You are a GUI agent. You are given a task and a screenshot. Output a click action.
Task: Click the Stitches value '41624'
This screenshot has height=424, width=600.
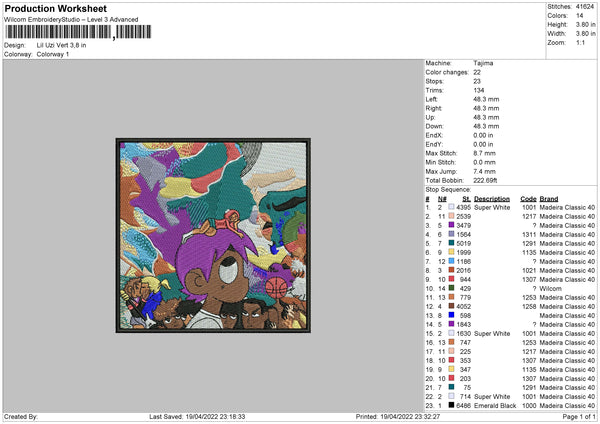(585, 7)
